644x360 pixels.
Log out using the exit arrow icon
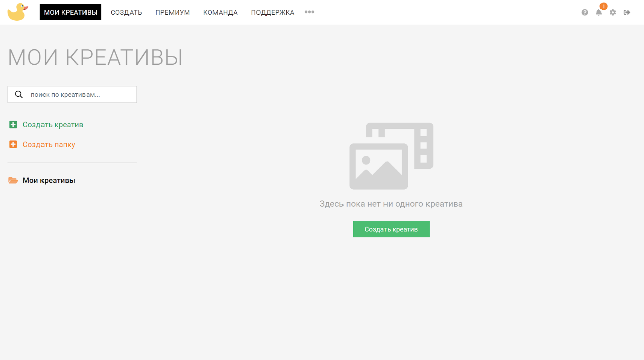627,12
